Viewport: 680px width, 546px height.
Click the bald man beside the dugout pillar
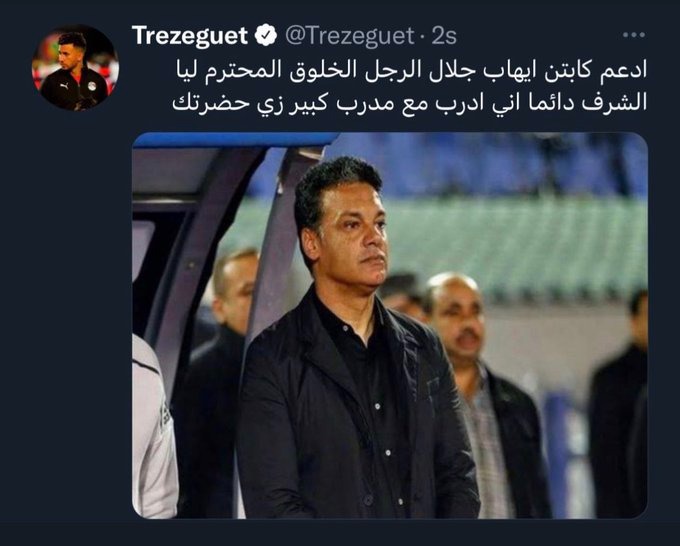point(234,286)
